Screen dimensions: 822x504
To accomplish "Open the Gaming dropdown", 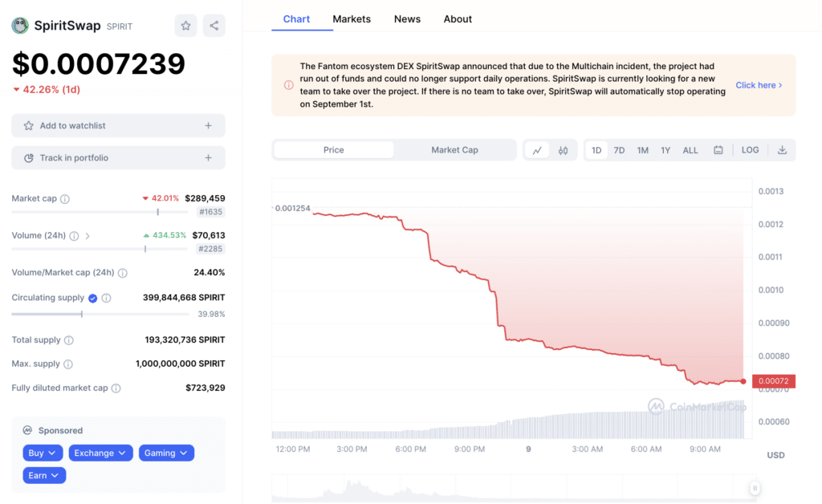I will pyautogui.click(x=166, y=453).
